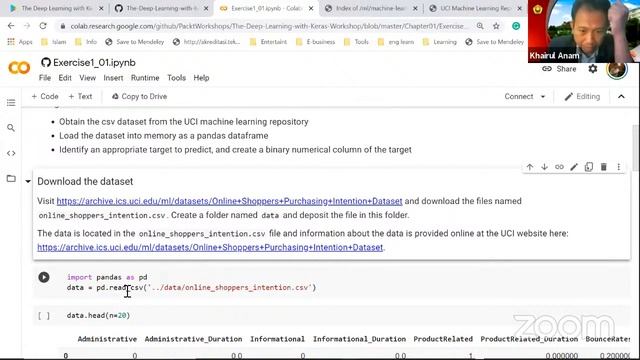Image resolution: width=640 pixels, height=360 pixels.
Task: Edit the cell with the pencil icon
Action: [574, 167]
